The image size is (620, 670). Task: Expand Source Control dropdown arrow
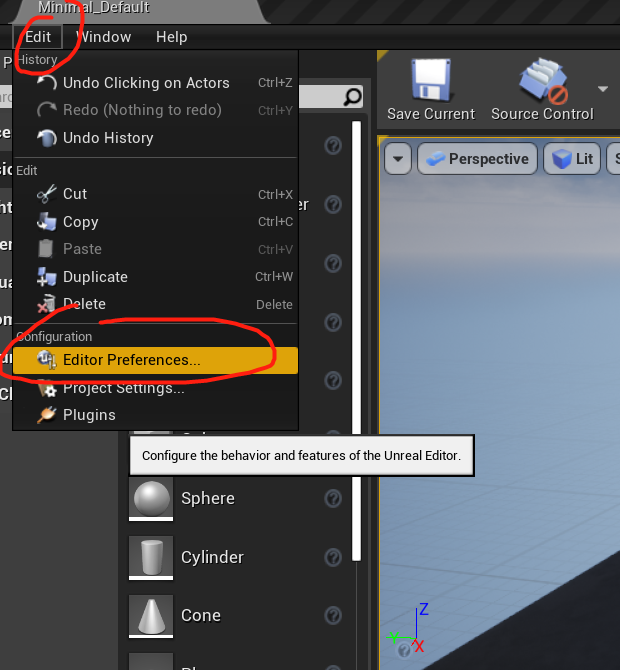click(603, 89)
